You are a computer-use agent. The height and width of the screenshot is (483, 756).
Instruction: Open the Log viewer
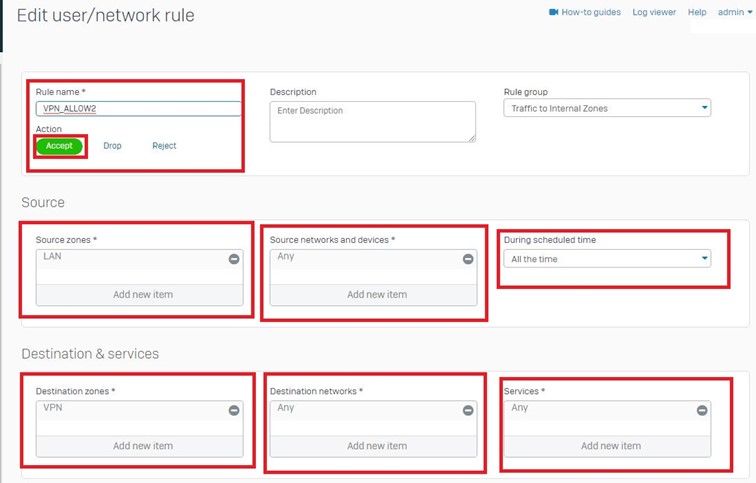click(x=654, y=12)
